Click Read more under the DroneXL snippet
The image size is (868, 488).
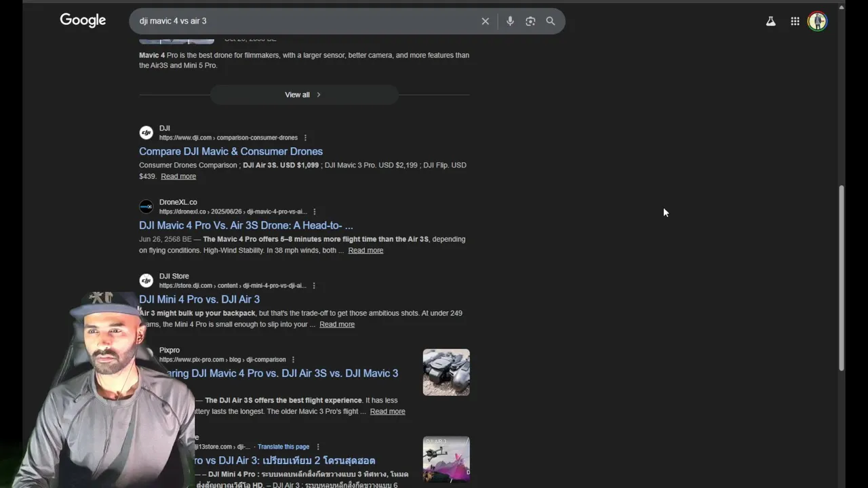(x=366, y=250)
